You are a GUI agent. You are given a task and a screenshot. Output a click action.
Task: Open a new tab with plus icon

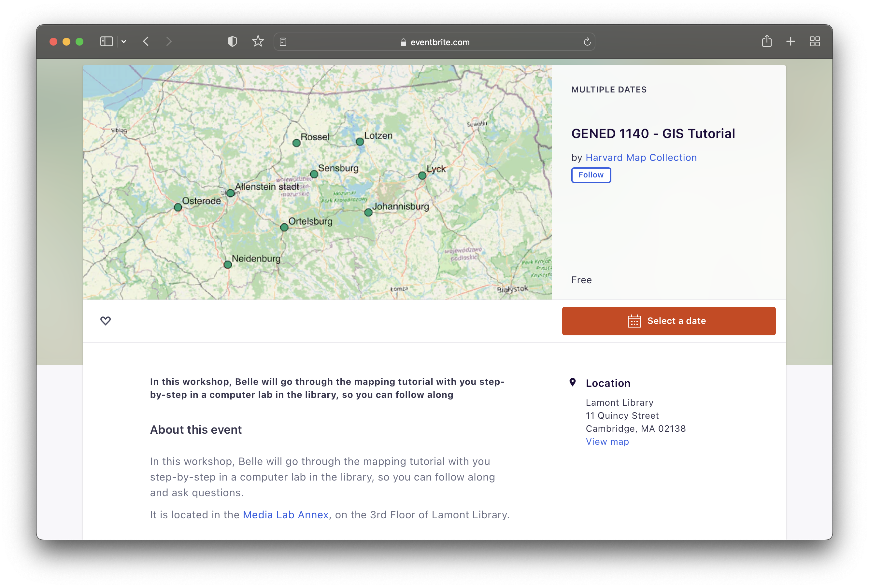(x=791, y=41)
